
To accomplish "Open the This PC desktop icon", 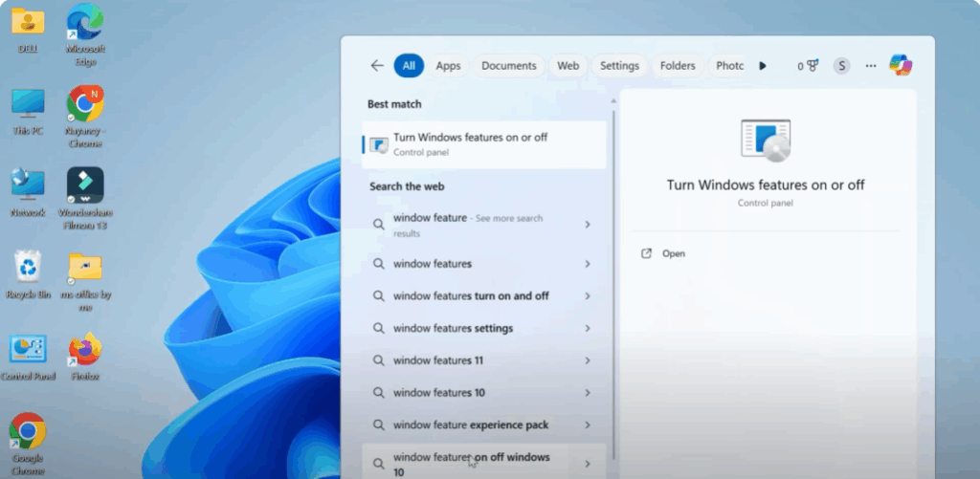I will [x=28, y=112].
